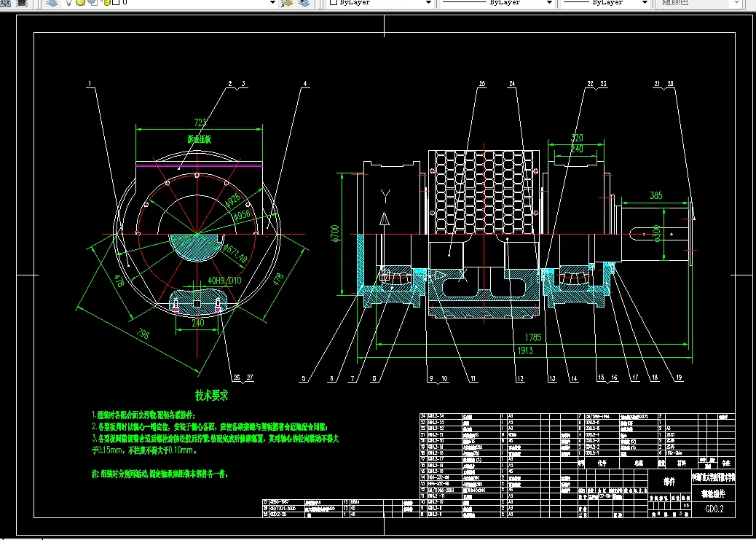The height and width of the screenshot is (540, 756).
Task: Select the 1913 overall length dimension
Action: tap(524, 351)
